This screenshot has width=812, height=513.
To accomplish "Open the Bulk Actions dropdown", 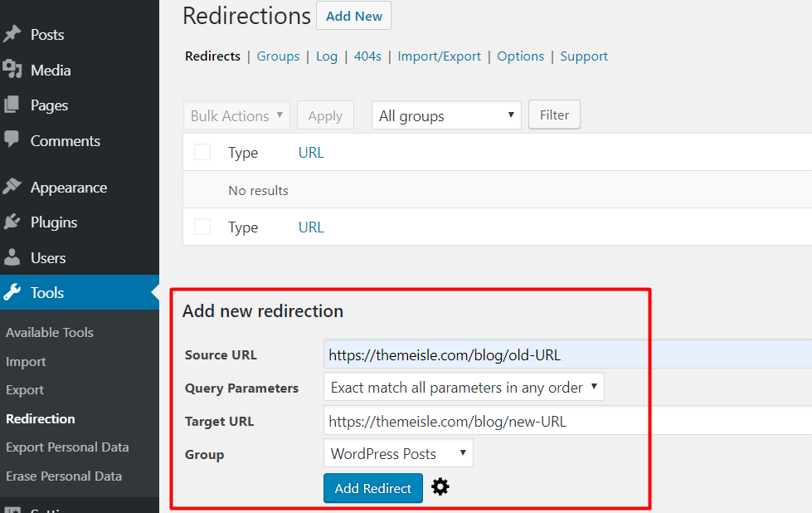I will 236,115.
